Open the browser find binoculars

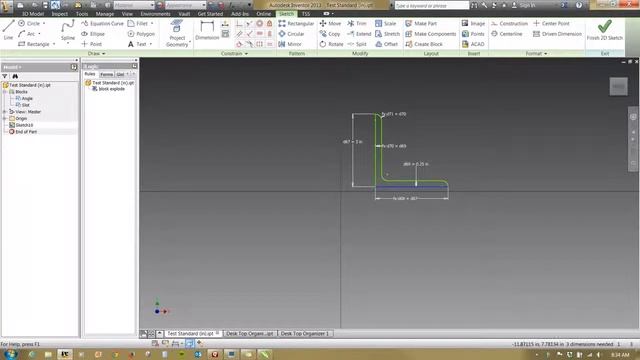[x=15, y=76]
